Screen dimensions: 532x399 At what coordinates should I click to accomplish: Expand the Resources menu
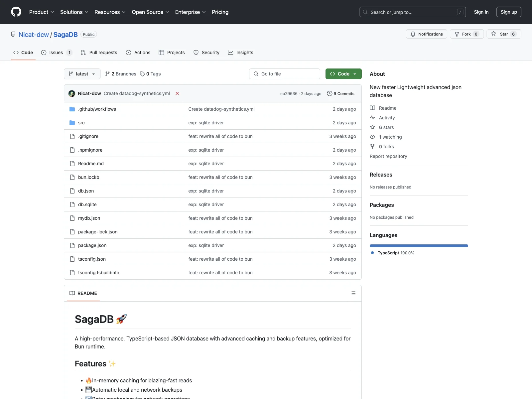(x=110, y=12)
